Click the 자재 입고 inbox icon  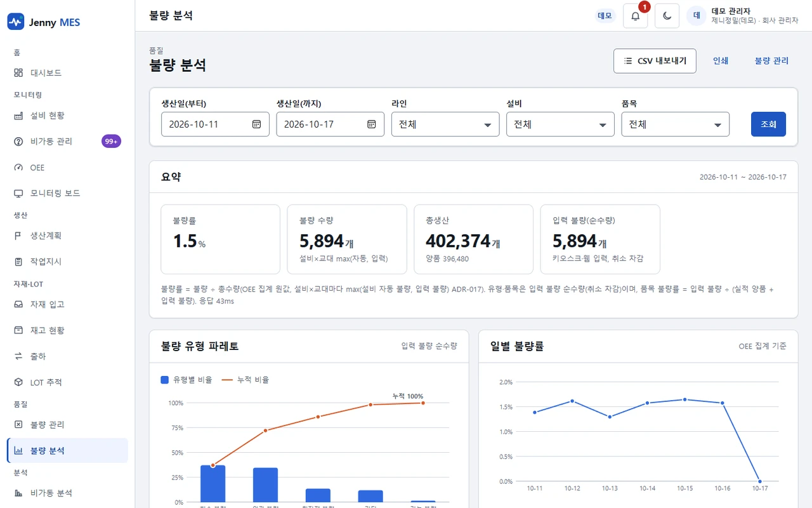click(x=18, y=305)
